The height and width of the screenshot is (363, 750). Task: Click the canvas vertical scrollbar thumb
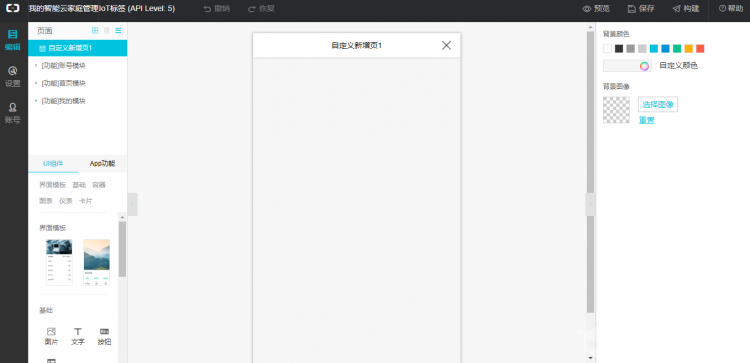tap(590, 172)
